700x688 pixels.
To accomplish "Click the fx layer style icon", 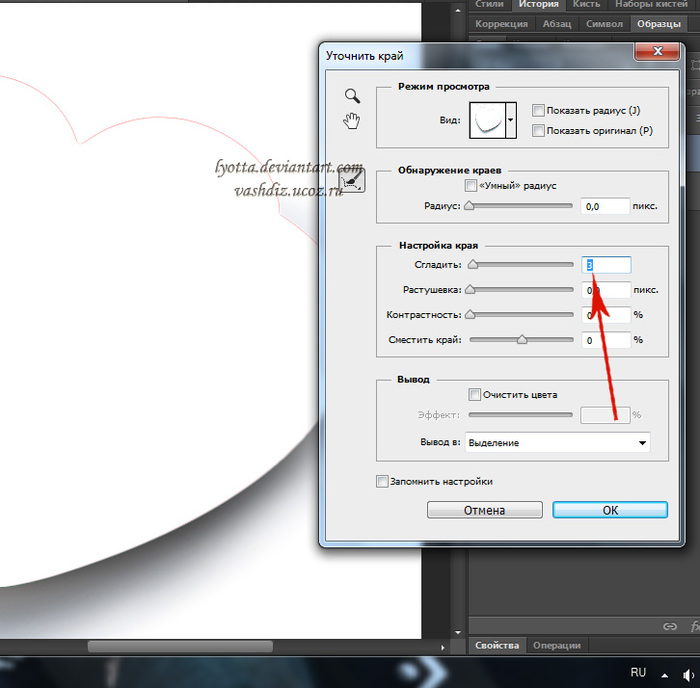I will [x=694, y=627].
